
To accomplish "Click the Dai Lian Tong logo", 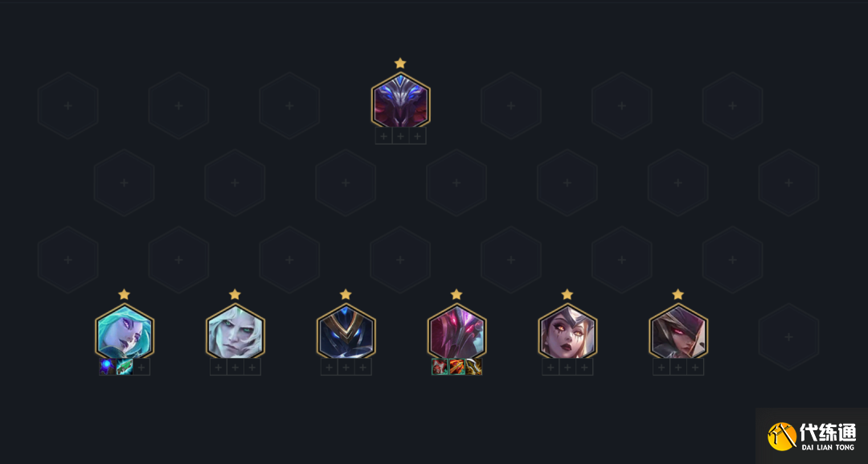I will [812, 436].
